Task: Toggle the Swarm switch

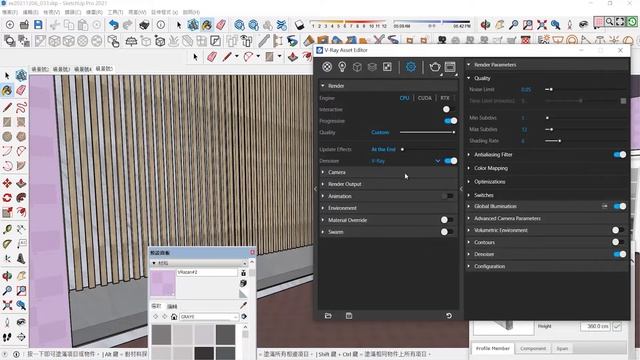Action: pyautogui.click(x=447, y=232)
